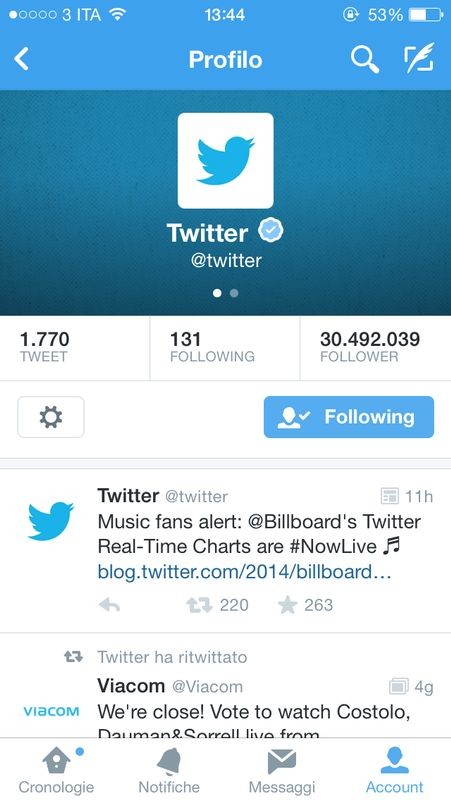Open the blog.twitter.com billboard link
This screenshot has width=451, height=800.
pyautogui.click(x=244, y=572)
